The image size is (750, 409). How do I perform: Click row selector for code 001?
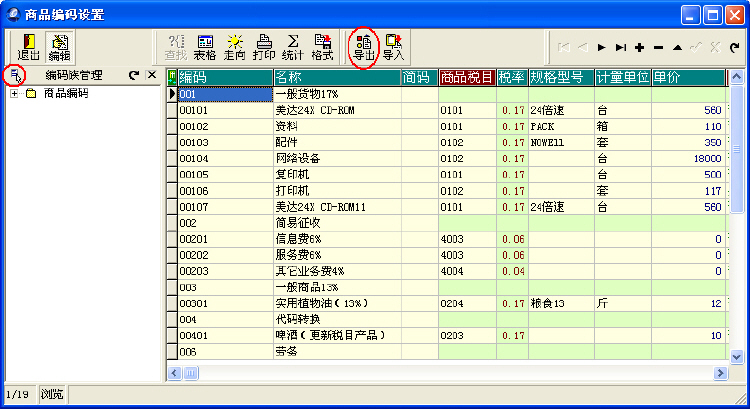coord(172,94)
